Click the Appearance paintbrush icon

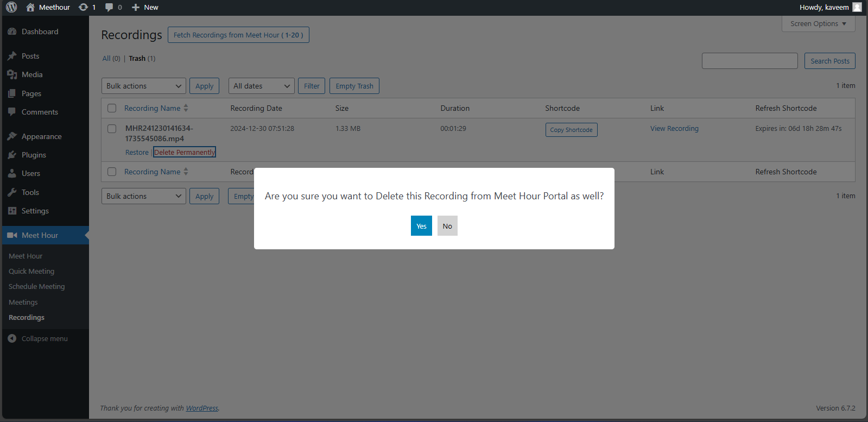tap(12, 136)
